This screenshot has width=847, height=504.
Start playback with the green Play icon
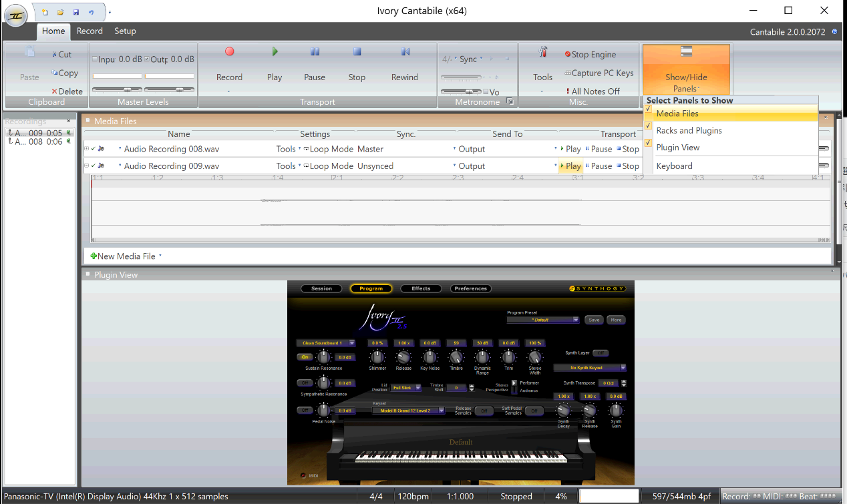275,51
